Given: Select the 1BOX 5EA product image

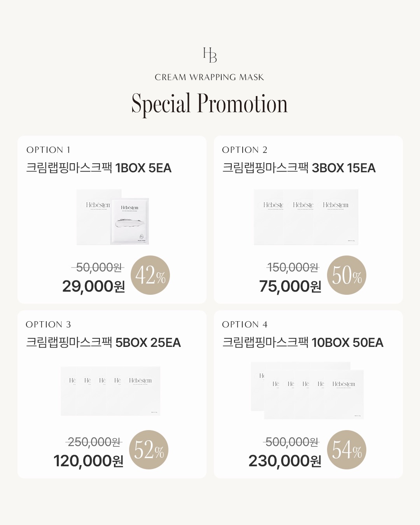Looking at the screenshot, I should [112, 217].
